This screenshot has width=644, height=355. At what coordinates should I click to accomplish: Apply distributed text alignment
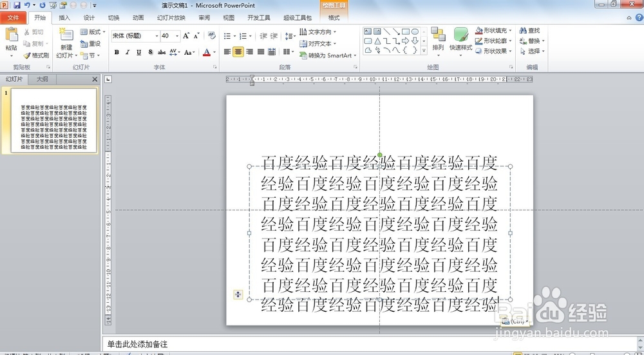click(x=272, y=52)
